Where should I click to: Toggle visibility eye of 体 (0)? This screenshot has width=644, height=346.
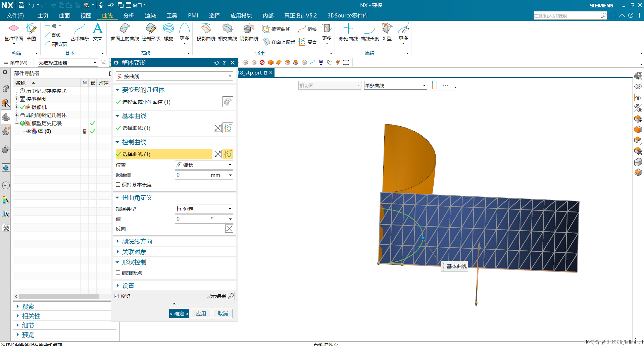tap(29, 131)
